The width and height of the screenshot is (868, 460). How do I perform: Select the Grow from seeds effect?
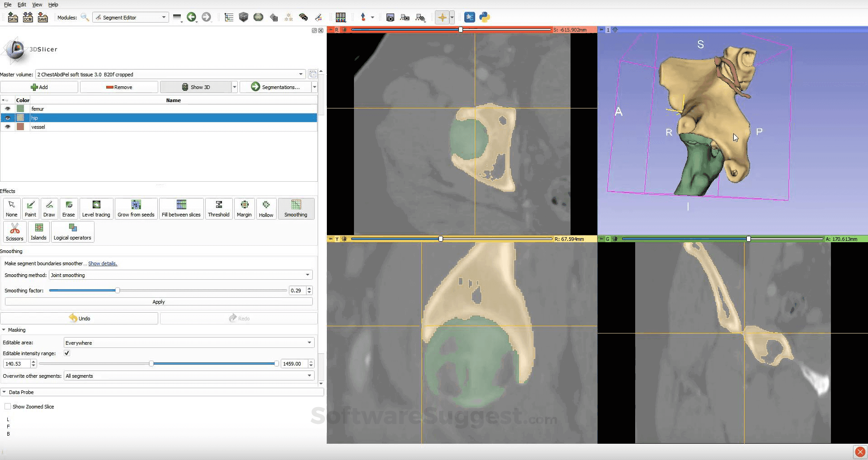(x=136, y=208)
